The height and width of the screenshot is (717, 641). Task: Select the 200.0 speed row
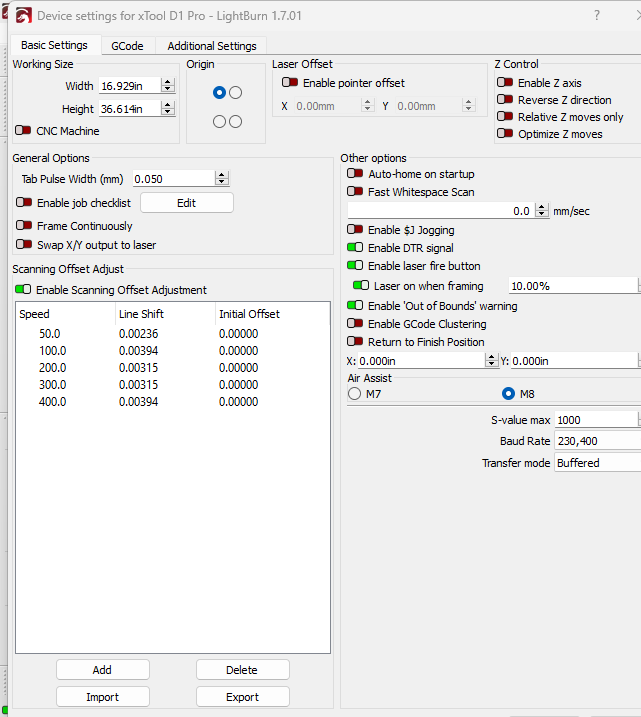pyautogui.click(x=173, y=368)
